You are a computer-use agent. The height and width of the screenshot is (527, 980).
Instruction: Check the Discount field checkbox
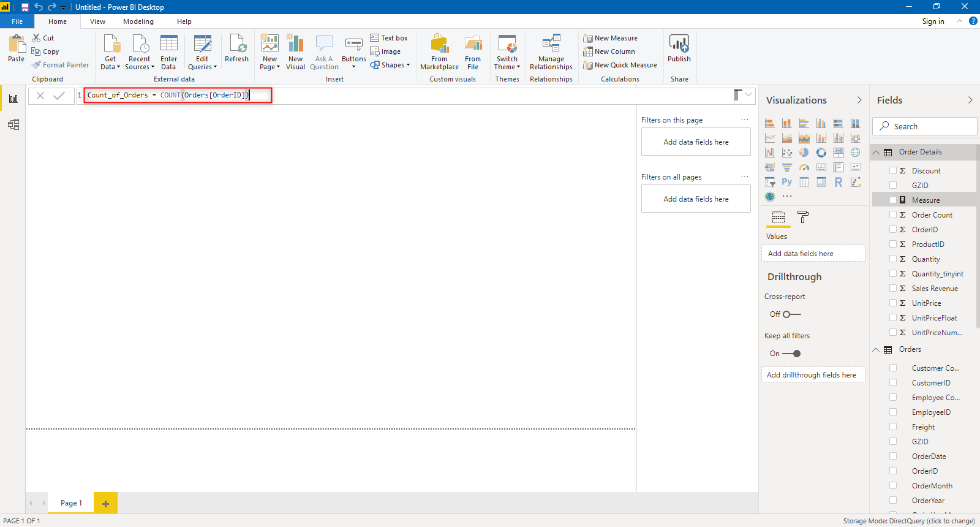[893, 171]
